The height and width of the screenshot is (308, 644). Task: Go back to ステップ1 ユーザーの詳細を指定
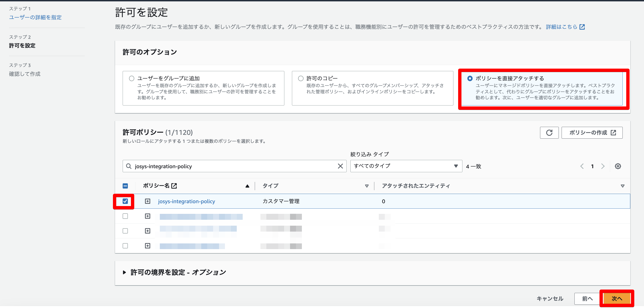pyautogui.click(x=35, y=17)
